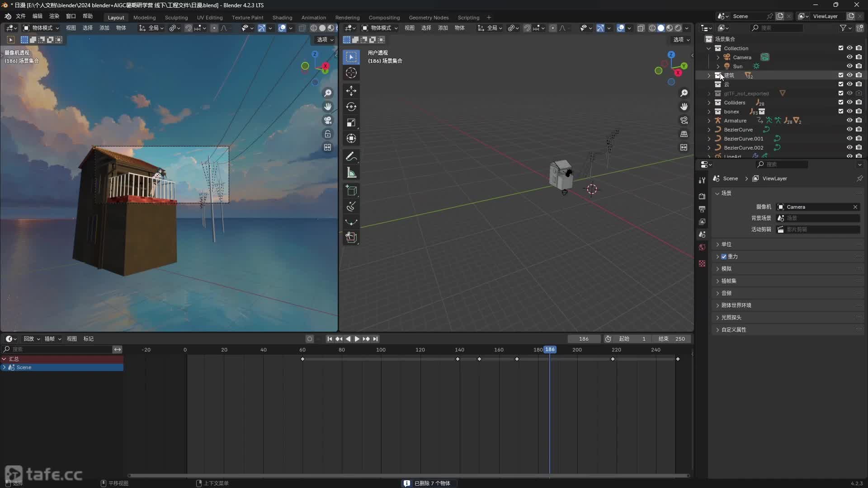The image size is (868, 488).
Task: Open 视图 view menu in timeline
Action: 71,339
